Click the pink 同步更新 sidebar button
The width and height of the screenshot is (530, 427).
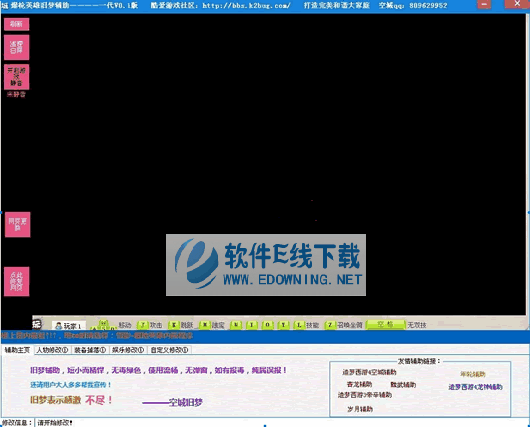(18, 224)
